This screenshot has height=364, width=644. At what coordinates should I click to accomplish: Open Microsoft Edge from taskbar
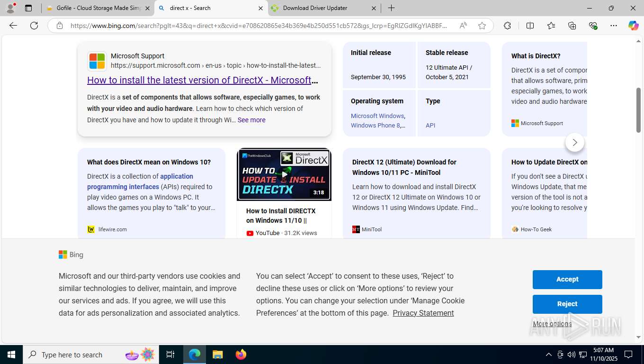point(195,355)
